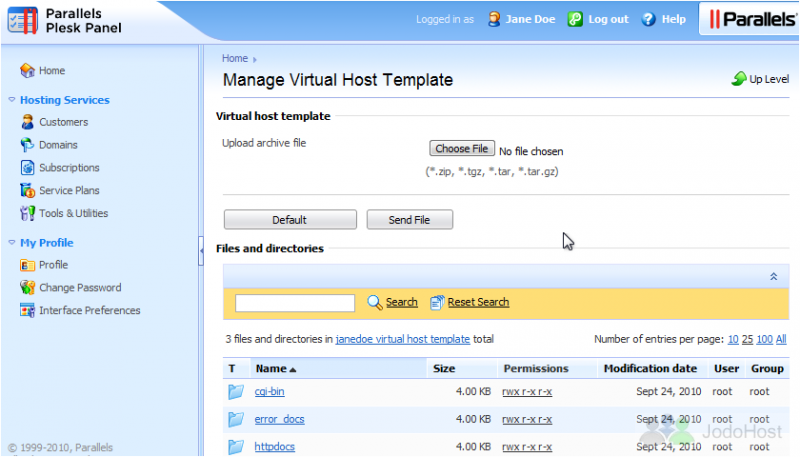Viewport: 800px width, 457px height.
Task: Open the Service Plans icon
Action: (x=28, y=190)
